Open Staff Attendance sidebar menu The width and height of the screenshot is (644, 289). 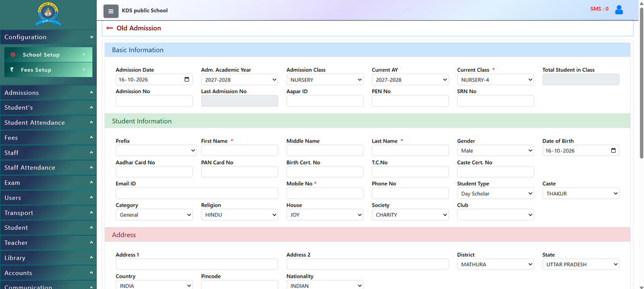(x=48, y=168)
